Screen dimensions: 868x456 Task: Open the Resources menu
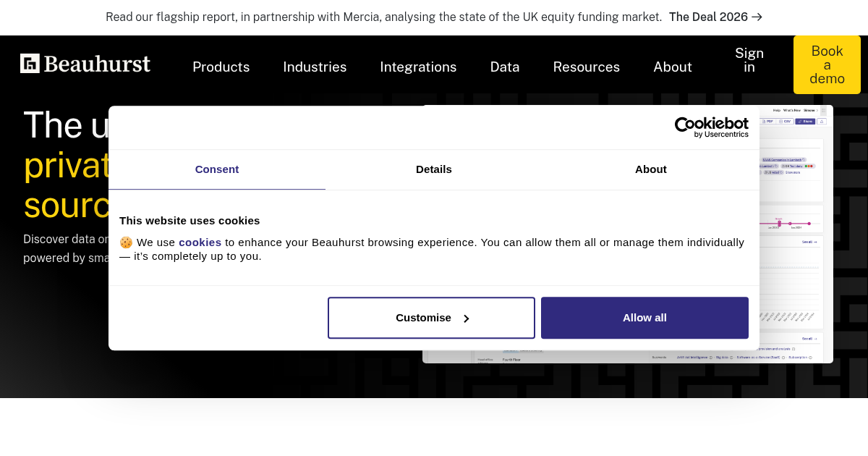pyautogui.click(x=587, y=67)
